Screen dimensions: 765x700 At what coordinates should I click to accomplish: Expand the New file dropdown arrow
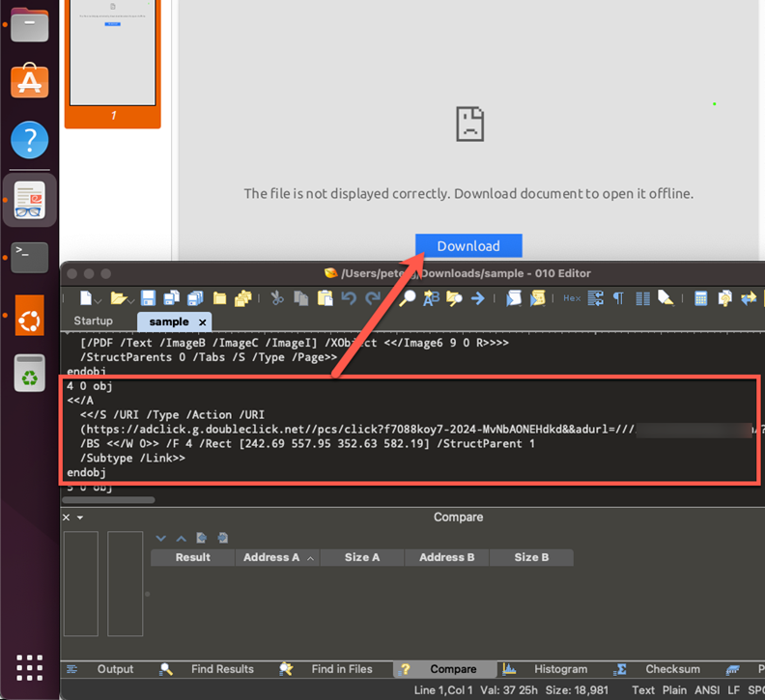pos(100,299)
